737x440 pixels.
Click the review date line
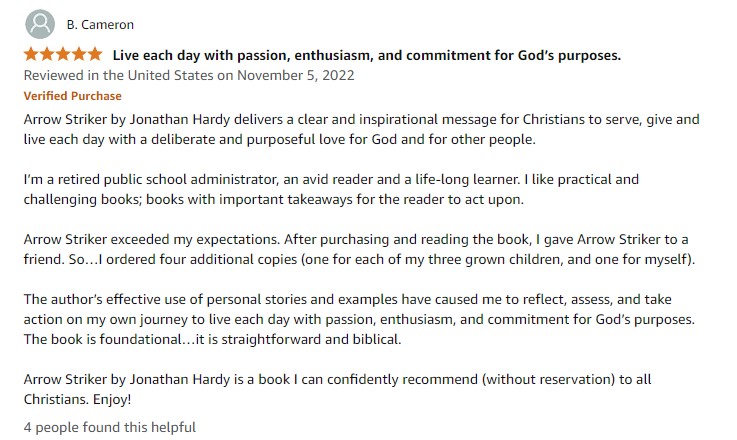[x=189, y=75]
